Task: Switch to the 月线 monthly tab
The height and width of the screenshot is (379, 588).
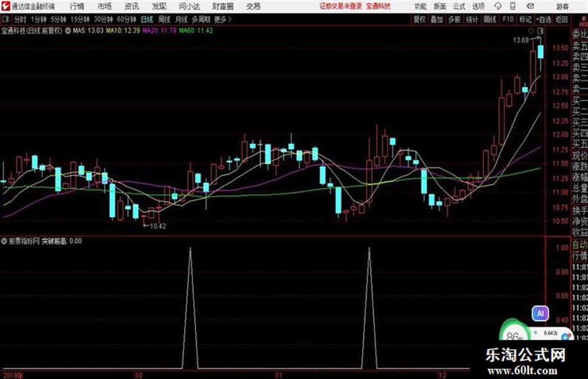Action: pos(182,19)
